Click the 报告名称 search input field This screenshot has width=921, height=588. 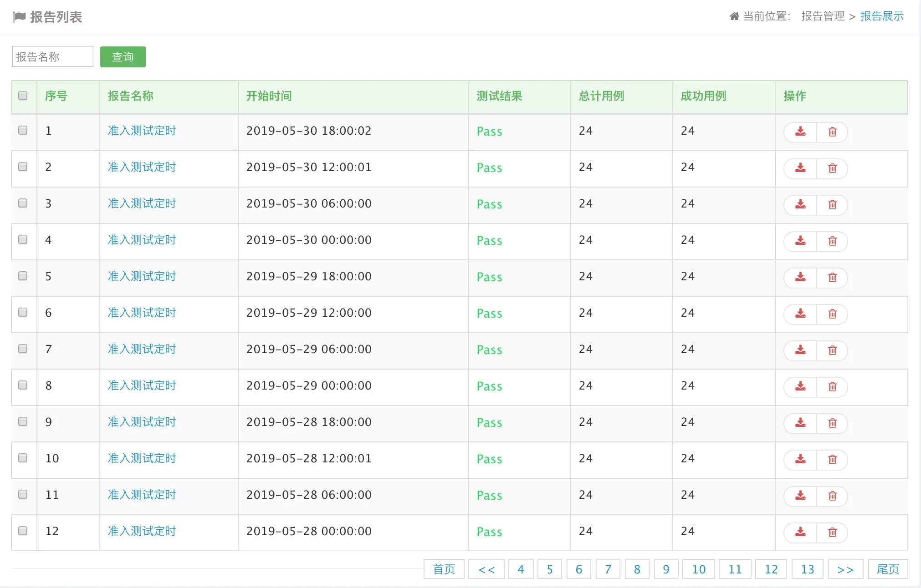(52, 57)
